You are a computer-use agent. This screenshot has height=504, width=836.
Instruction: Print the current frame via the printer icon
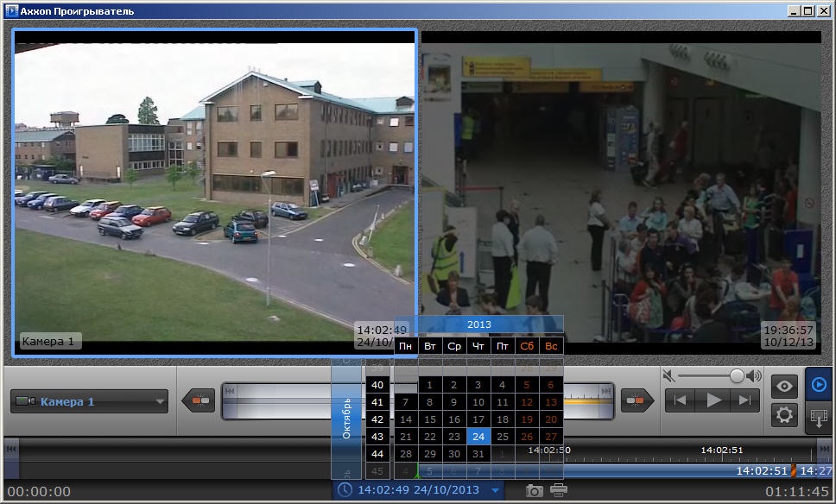559,490
